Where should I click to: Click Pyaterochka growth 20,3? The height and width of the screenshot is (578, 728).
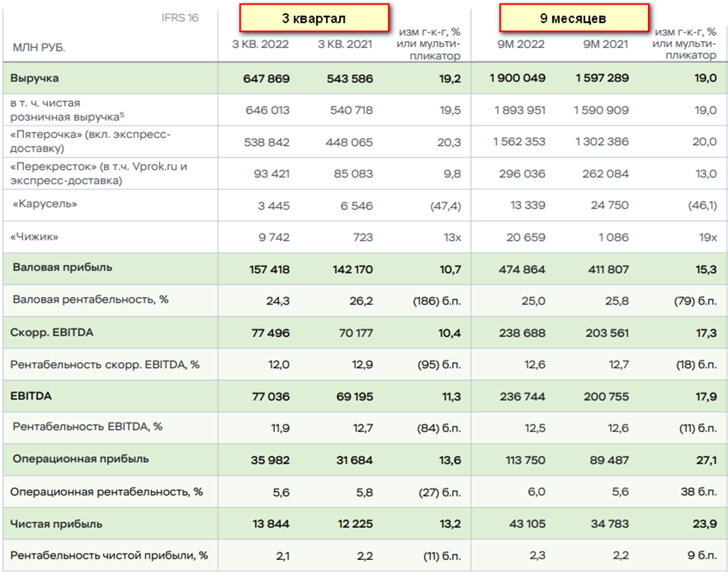tap(449, 143)
